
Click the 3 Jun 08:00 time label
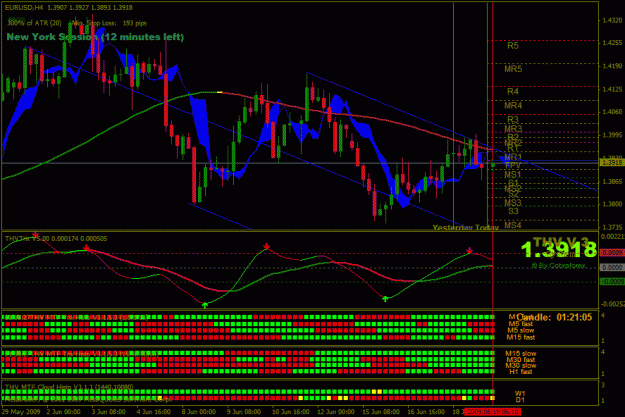pos(109,411)
